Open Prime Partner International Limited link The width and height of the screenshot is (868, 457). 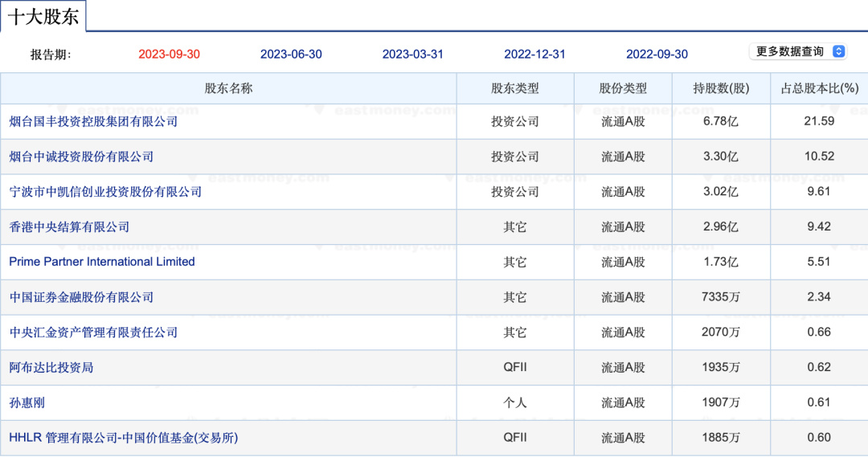coord(102,262)
